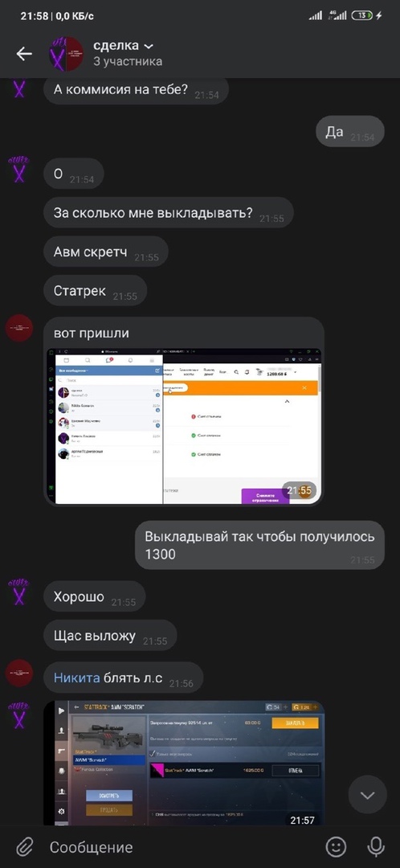Image resolution: width=400 pixels, height=868 pixels.
Task: Jump to latest with the down-chevron button
Action: (367, 795)
